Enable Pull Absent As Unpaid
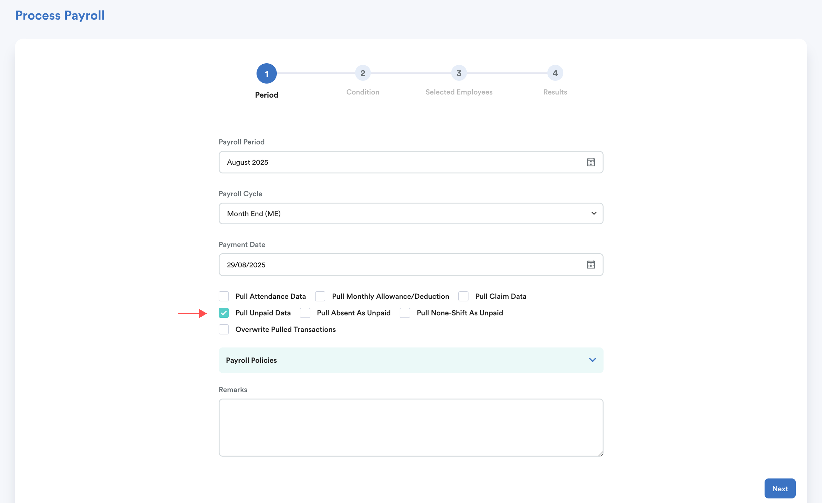This screenshot has height=504, width=822. (305, 313)
